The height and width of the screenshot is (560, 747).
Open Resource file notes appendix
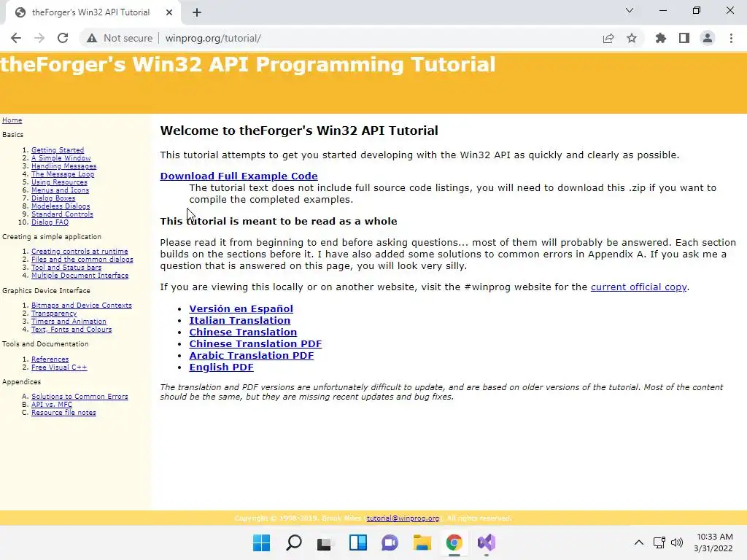coord(64,413)
